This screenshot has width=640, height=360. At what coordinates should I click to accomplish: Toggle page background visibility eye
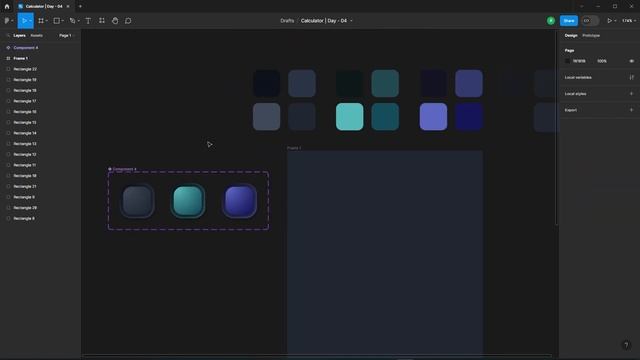tap(631, 61)
